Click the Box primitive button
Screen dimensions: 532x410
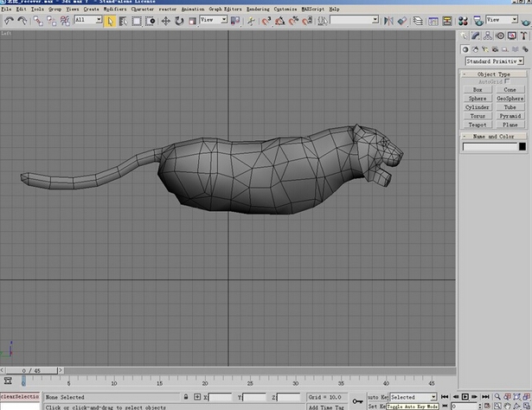pyautogui.click(x=478, y=90)
